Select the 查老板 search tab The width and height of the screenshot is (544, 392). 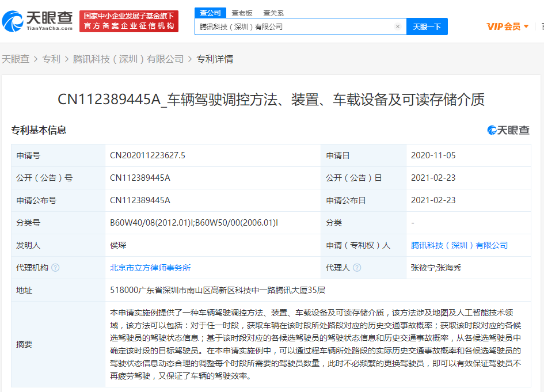[242, 13]
